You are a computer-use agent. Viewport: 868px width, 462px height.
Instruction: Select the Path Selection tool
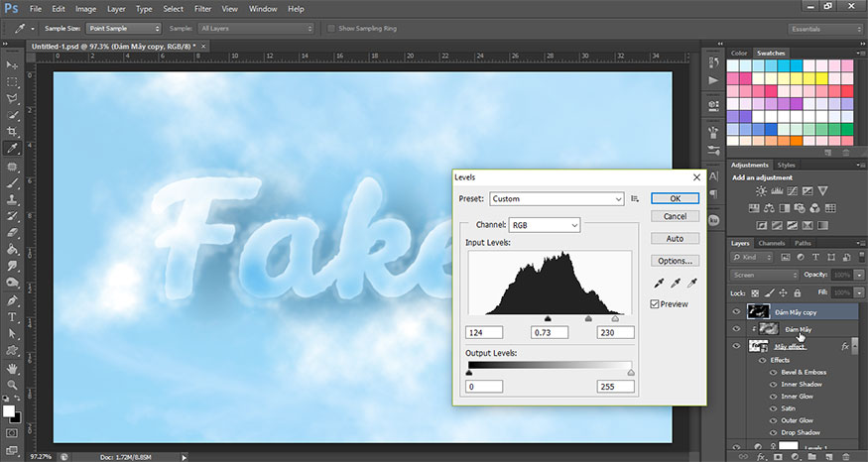[12, 334]
